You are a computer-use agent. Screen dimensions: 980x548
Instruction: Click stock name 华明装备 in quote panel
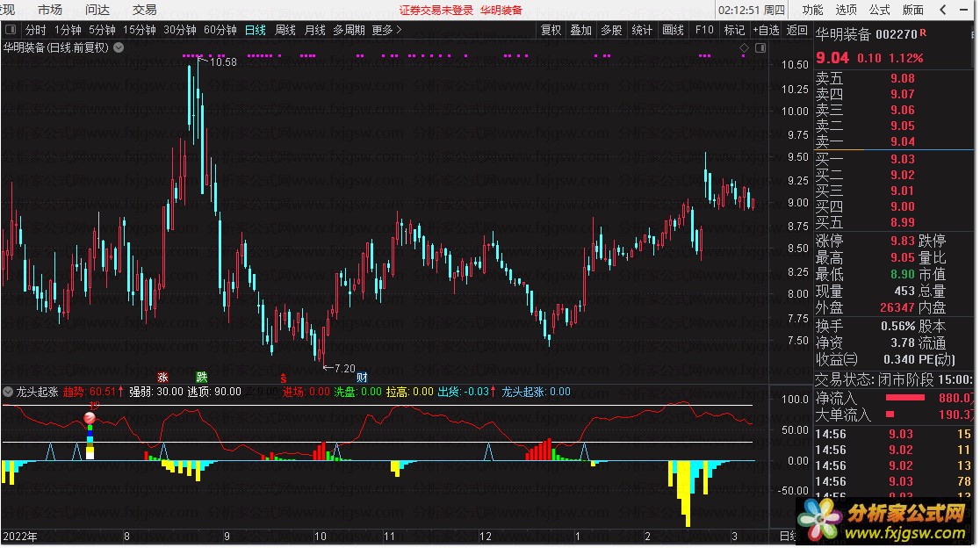843,34
